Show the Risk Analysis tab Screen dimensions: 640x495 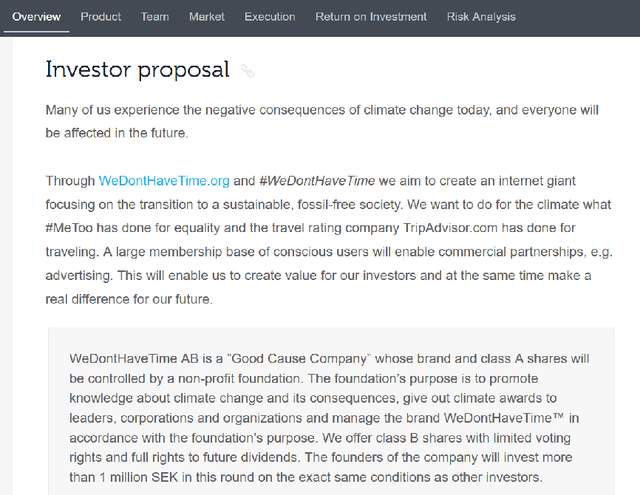pos(481,17)
